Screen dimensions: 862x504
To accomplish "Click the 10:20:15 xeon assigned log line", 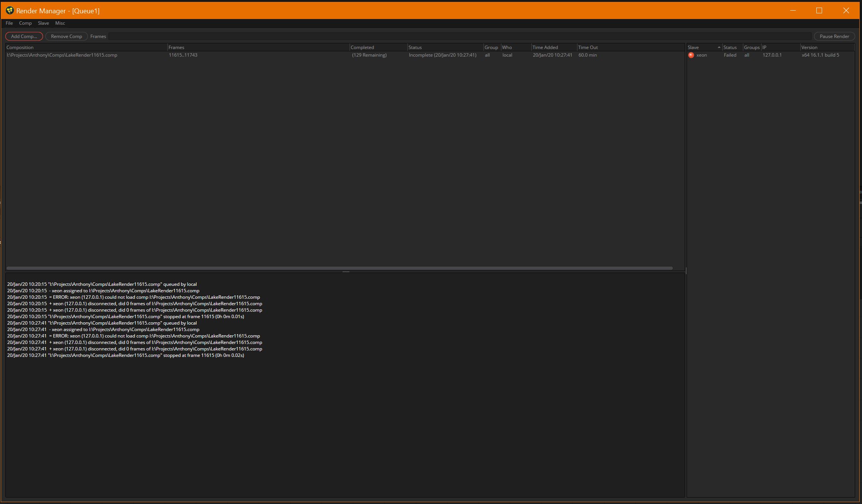I will pyautogui.click(x=103, y=291).
